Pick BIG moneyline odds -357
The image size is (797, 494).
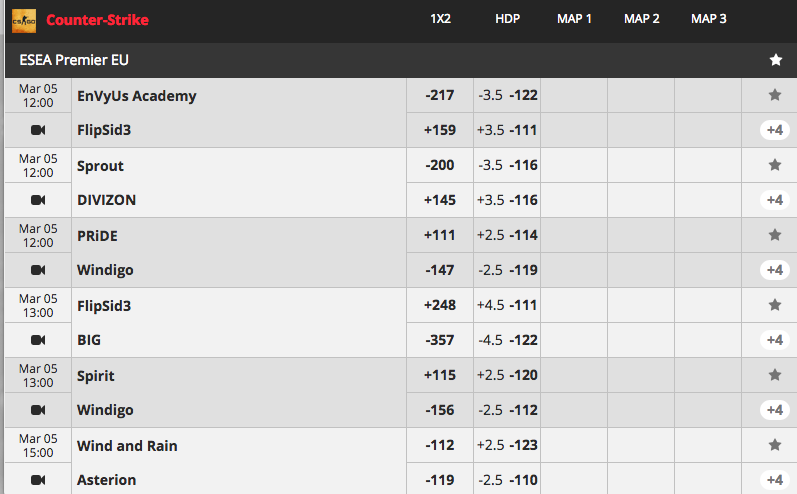440,340
